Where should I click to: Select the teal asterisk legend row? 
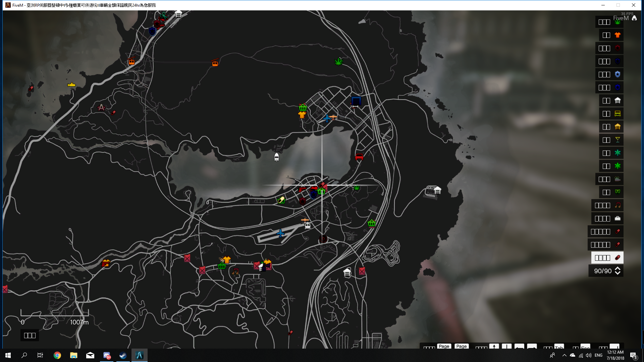[x=611, y=153]
